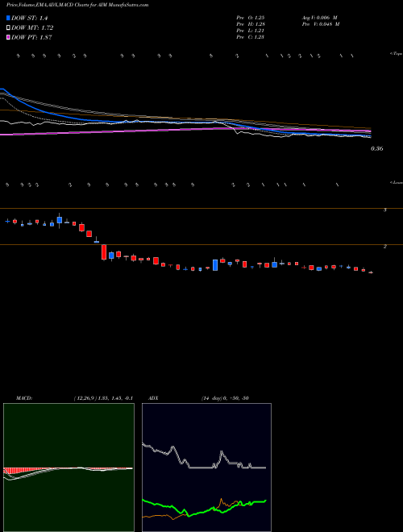
Task: Click the 'Pre O: 1.25' open value
Action: pos(251,18)
